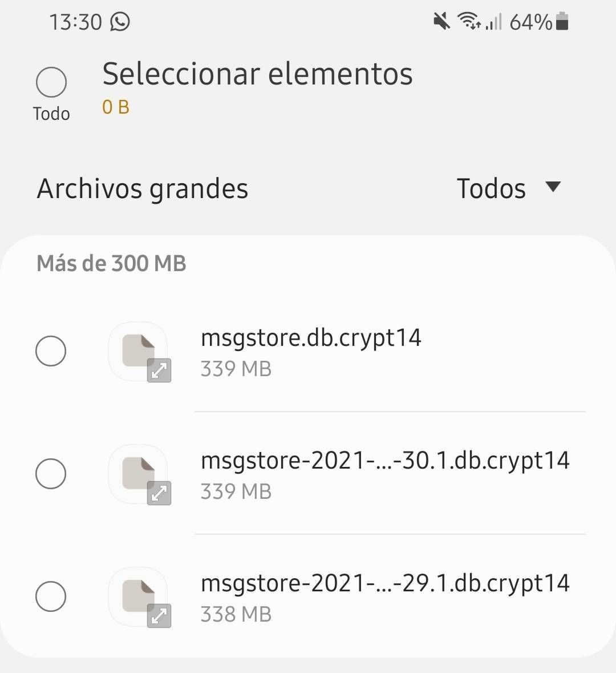The height and width of the screenshot is (673, 616).
Task: Tap the dropdown arrow next to Todos
Action: coord(553,187)
